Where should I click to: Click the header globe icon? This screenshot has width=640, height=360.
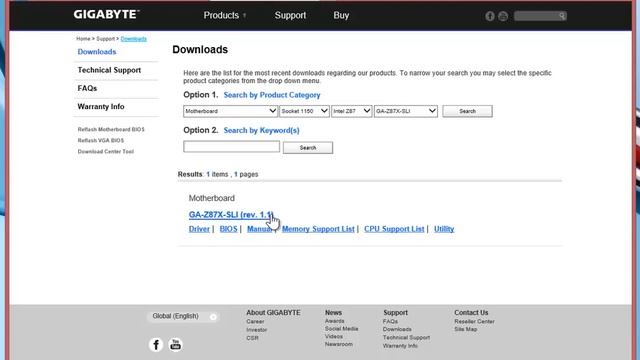pos(503,16)
